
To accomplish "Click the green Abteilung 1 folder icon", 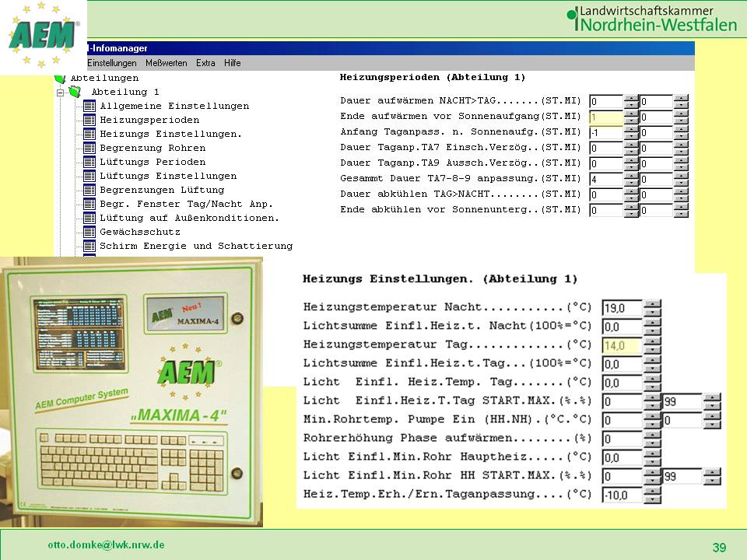I will [x=75, y=92].
